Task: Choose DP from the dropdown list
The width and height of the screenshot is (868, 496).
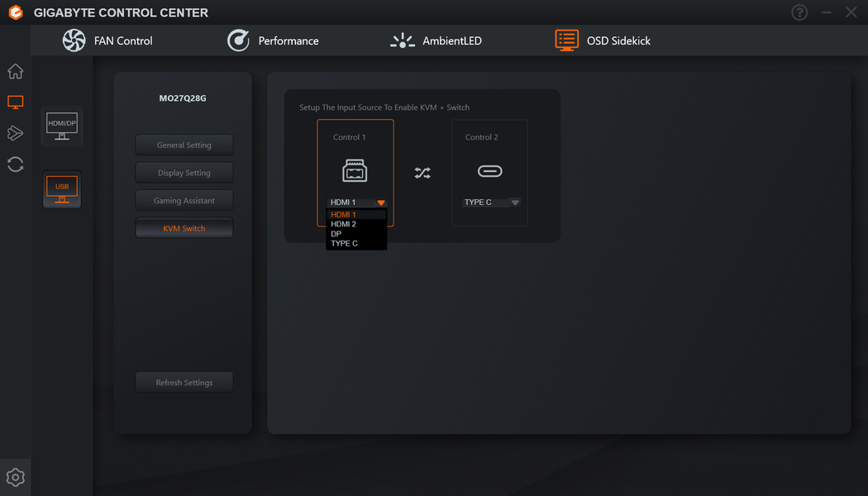Action: click(356, 234)
